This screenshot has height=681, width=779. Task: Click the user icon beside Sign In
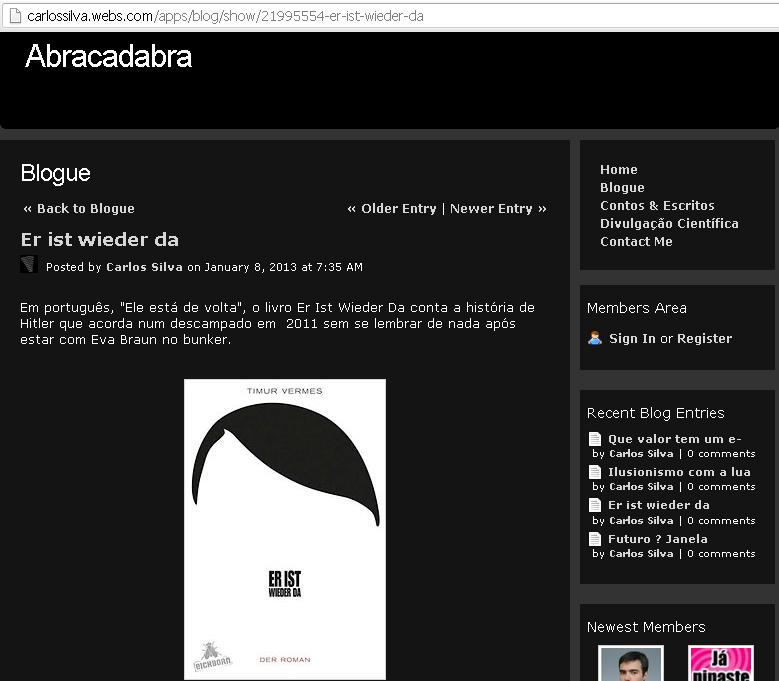[x=595, y=338]
